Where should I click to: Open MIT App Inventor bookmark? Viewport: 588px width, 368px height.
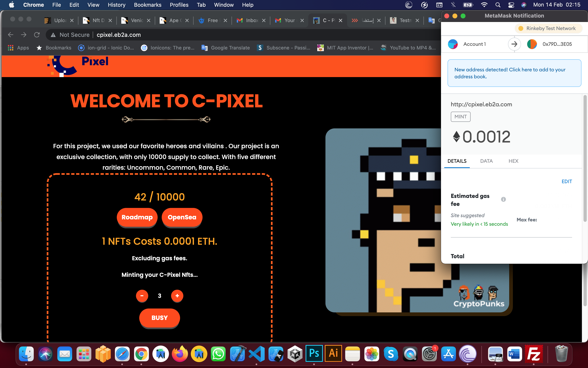point(345,48)
